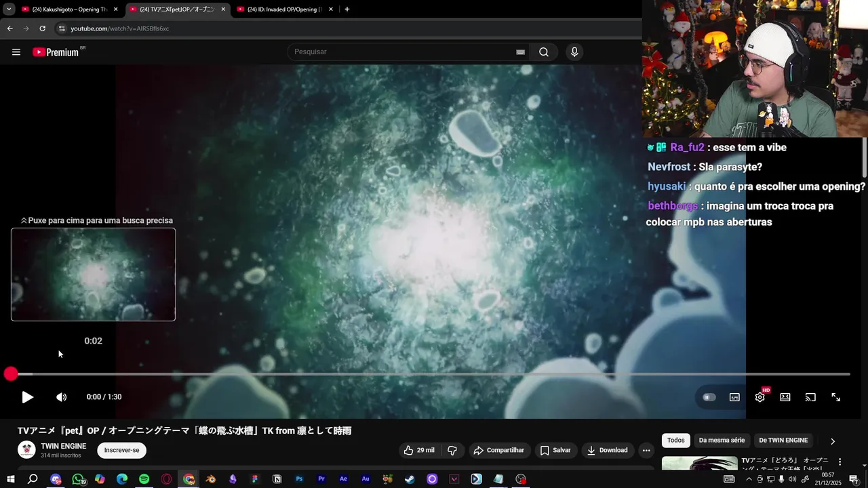868x488 pixels.
Task: Click the magnifier search button
Action: coord(544,52)
